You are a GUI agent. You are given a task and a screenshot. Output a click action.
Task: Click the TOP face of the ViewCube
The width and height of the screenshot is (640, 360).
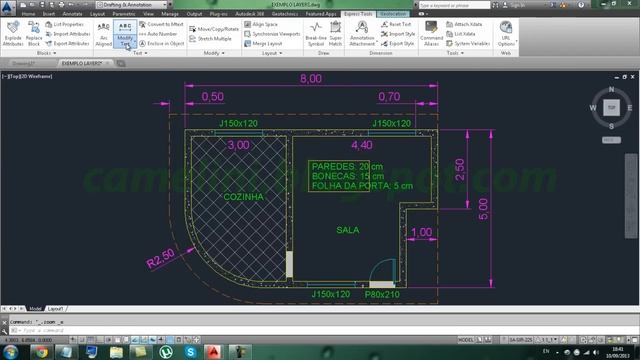611,107
